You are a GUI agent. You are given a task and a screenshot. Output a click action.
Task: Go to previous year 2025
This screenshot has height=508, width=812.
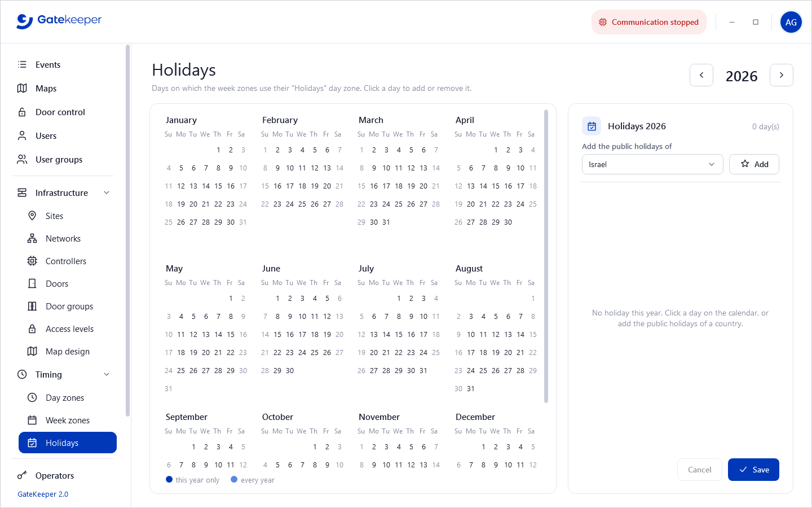pos(701,75)
